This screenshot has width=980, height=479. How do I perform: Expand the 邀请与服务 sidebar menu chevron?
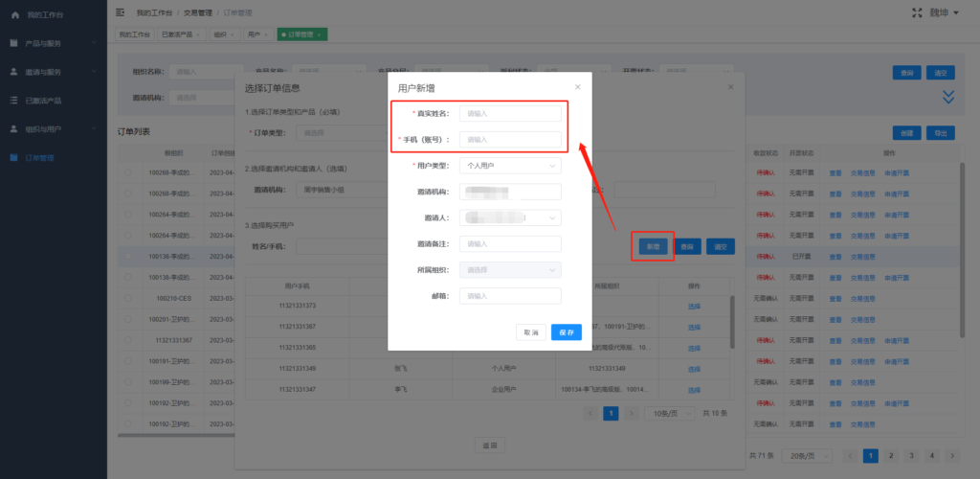point(94,72)
